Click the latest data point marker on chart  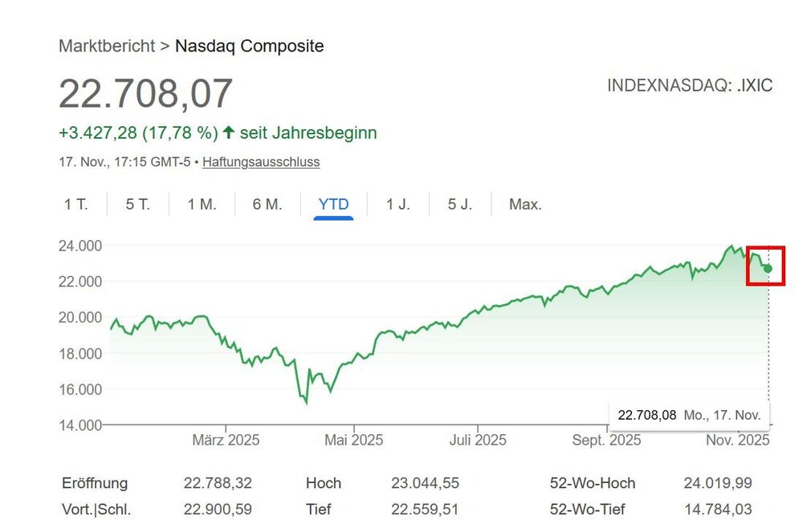click(766, 269)
